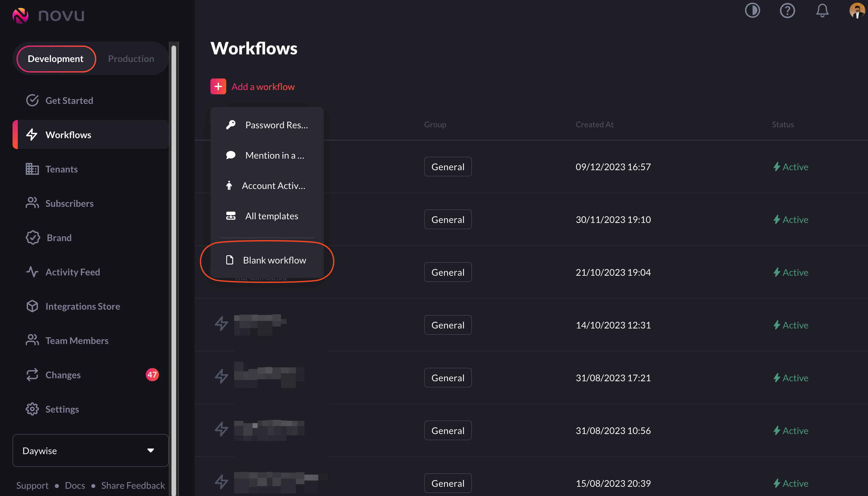Select the Development environment toggle
The image size is (868, 496).
click(55, 59)
